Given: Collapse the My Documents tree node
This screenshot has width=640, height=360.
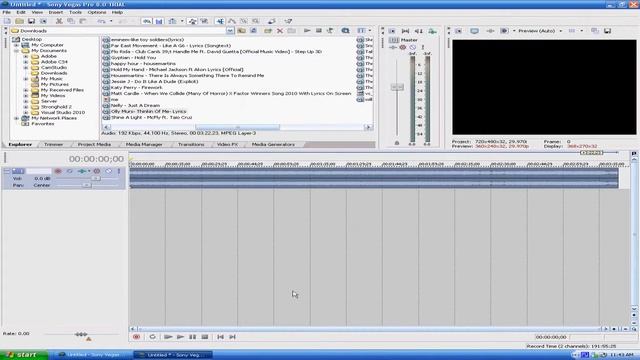Looking at the screenshot, I should tap(16, 51).
